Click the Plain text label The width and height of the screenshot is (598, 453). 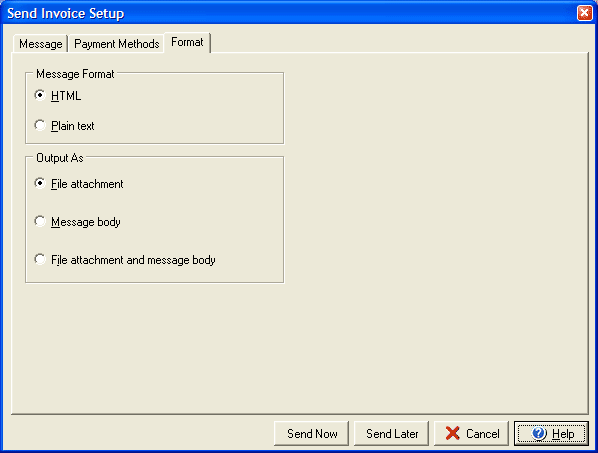[x=72, y=126]
